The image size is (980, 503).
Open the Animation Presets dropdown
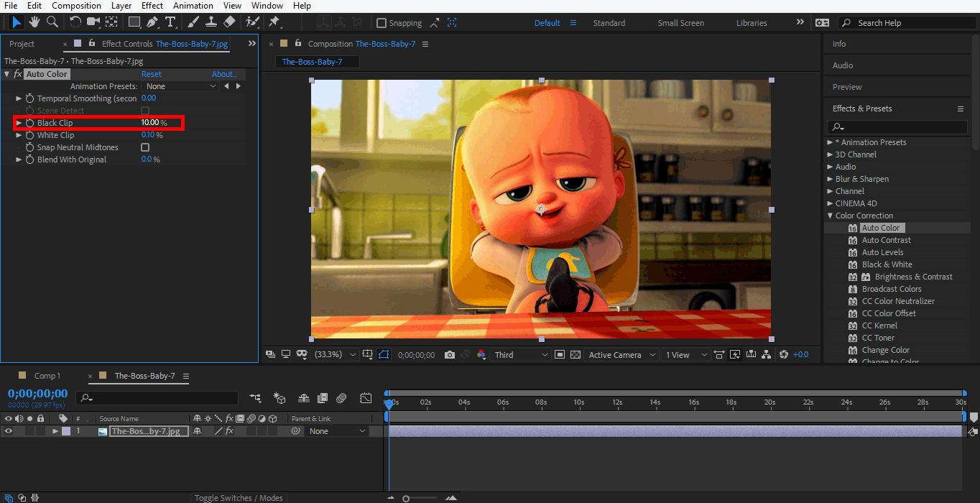181,86
